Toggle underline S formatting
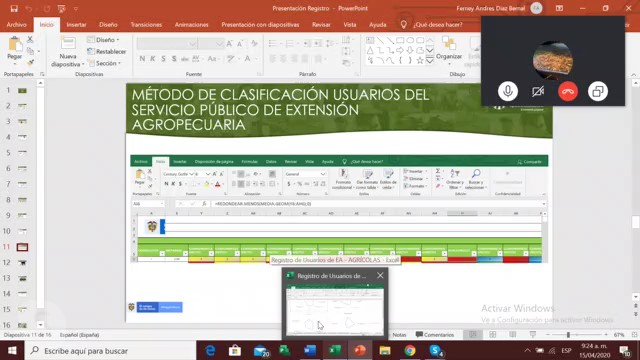 163,59
